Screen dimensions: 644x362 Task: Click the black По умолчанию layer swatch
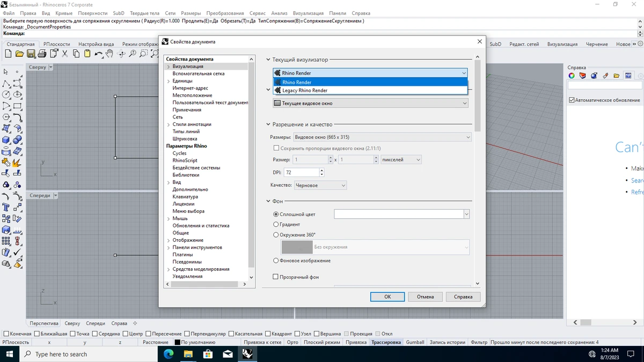click(178, 342)
